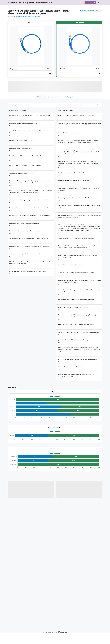110x644 pixels.
Task: Toggle the Female filter
Action: (x=88, y=105)
